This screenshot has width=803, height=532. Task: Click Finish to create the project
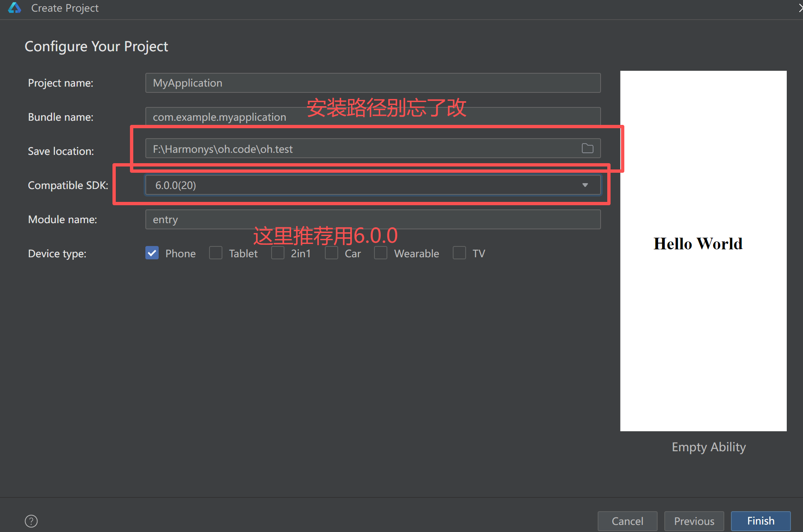[760, 520]
